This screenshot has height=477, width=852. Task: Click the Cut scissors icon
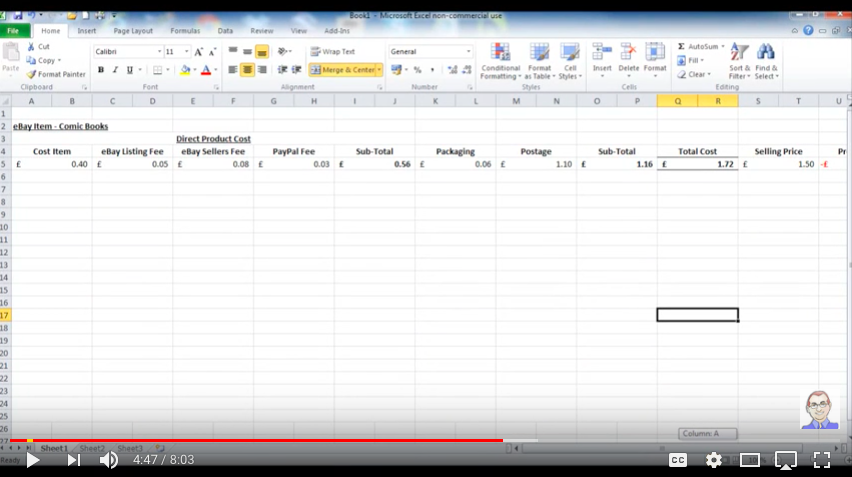[32, 47]
